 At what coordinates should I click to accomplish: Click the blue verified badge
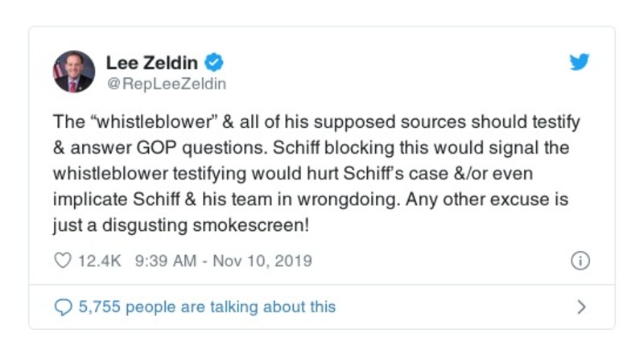214,63
